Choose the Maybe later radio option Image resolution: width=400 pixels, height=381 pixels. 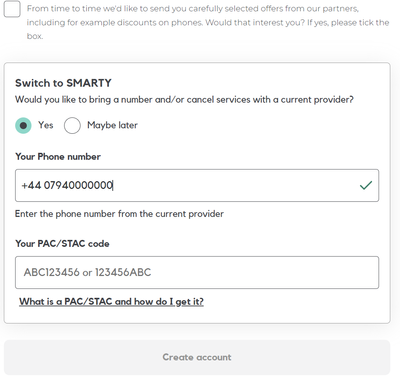coord(72,126)
